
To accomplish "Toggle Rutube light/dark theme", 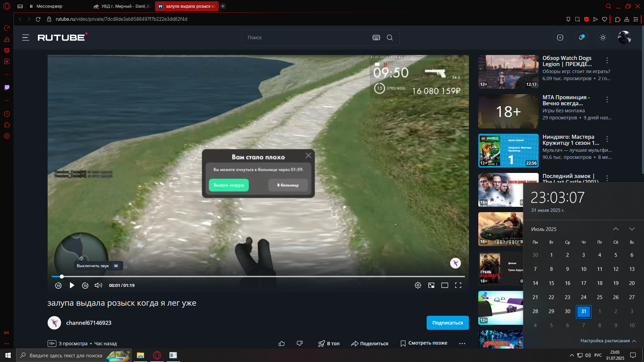I will [603, 38].
